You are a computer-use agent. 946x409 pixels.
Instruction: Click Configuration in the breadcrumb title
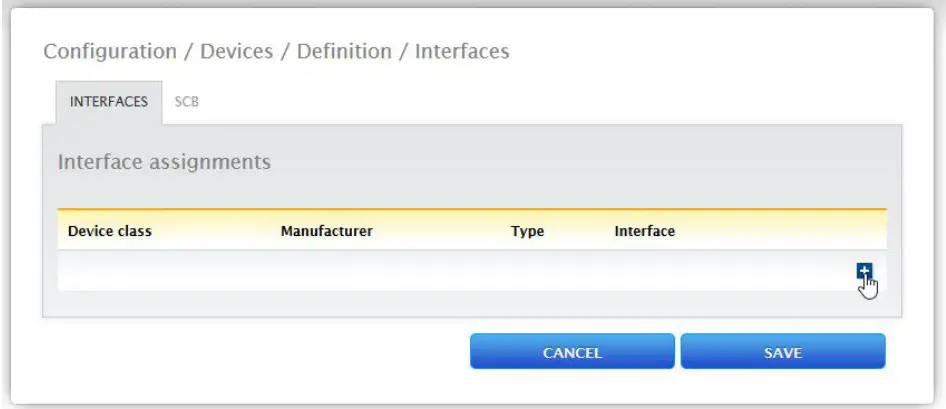click(109, 51)
